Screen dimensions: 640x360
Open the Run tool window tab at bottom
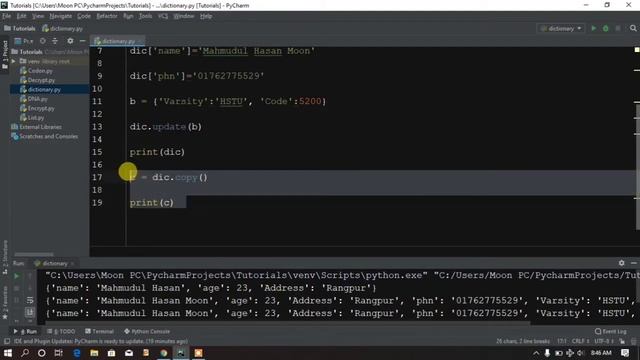[x=25, y=331]
